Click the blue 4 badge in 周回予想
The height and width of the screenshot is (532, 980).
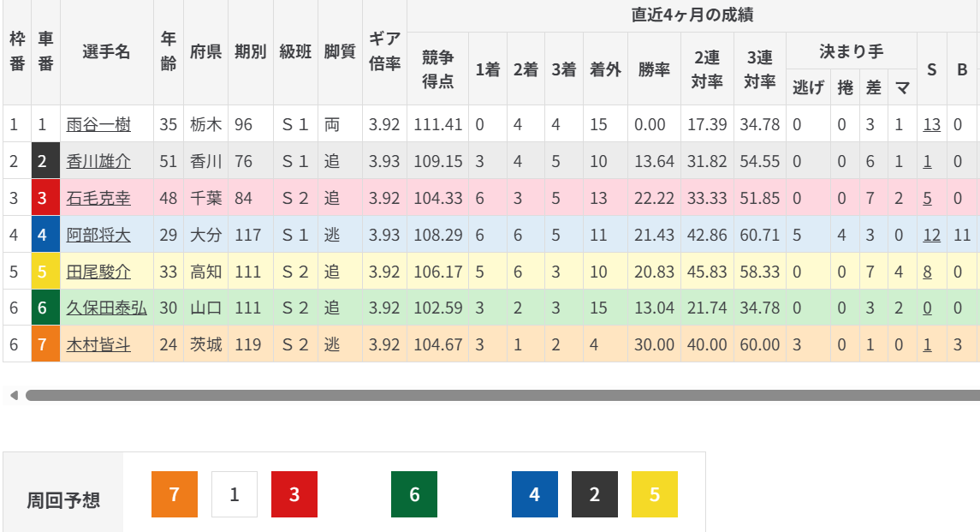(x=535, y=494)
